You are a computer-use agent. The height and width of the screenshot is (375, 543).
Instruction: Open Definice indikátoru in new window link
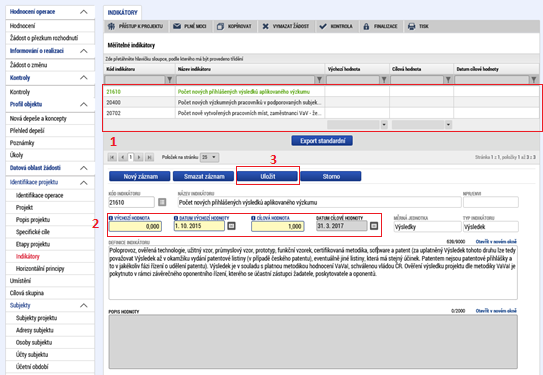click(x=496, y=241)
